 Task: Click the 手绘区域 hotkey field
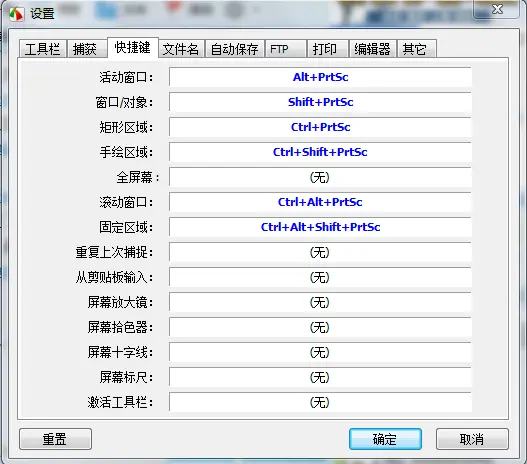click(x=320, y=152)
